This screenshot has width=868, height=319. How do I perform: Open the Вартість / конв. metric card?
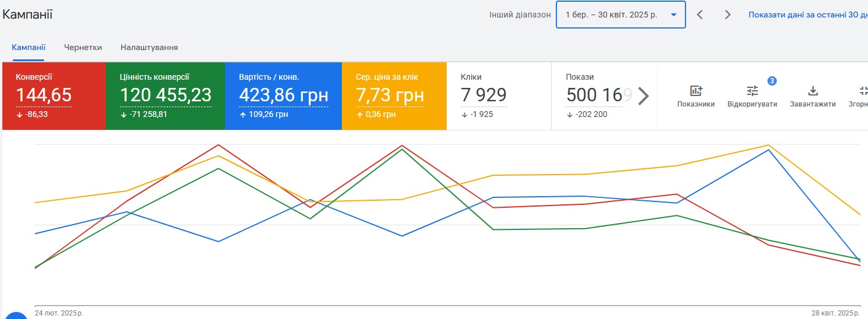pyautogui.click(x=283, y=96)
